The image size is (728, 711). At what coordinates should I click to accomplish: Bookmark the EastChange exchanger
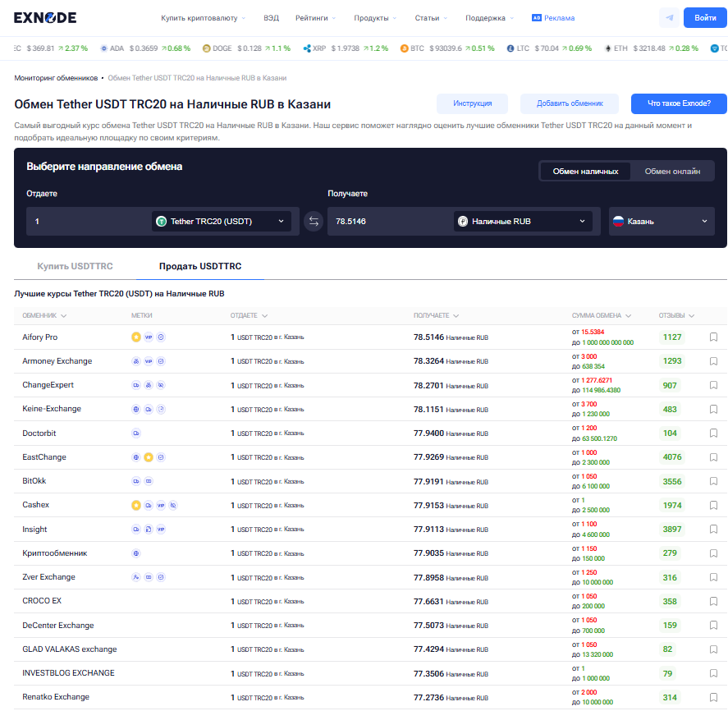713,457
